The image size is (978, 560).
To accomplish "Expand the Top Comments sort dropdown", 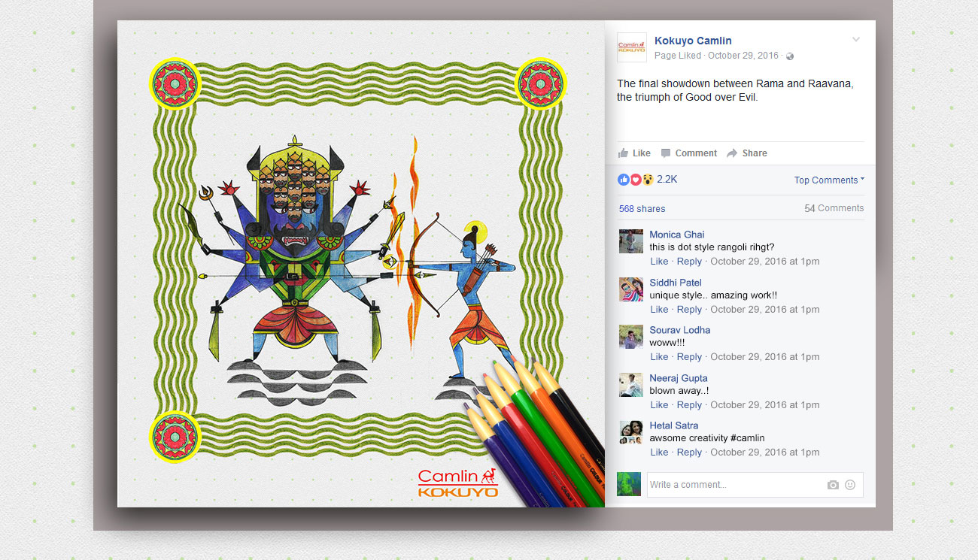I will click(x=829, y=180).
